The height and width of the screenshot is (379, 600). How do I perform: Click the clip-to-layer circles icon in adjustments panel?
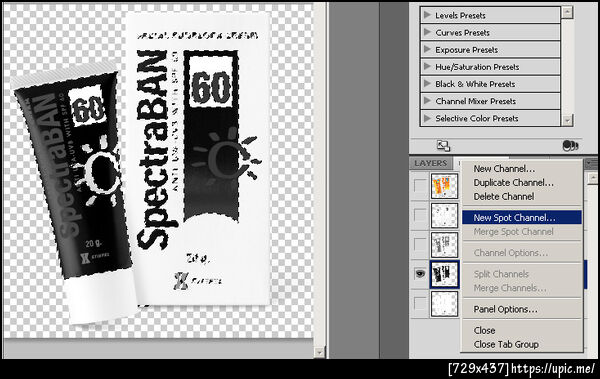click(570, 145)
